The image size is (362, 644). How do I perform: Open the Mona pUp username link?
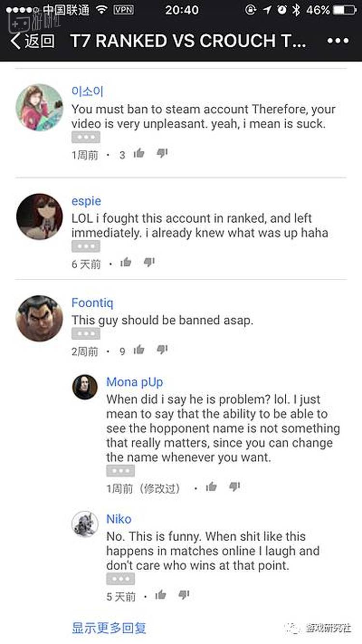(x=135, y=382)
